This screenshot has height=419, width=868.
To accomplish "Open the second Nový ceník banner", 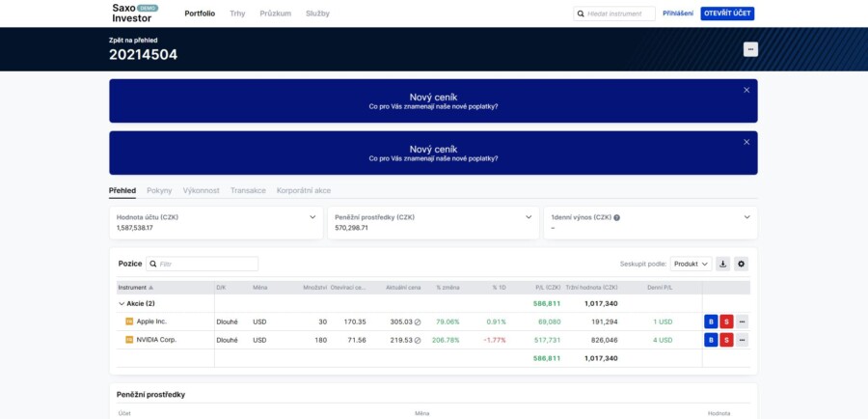I will coord(433,153).
